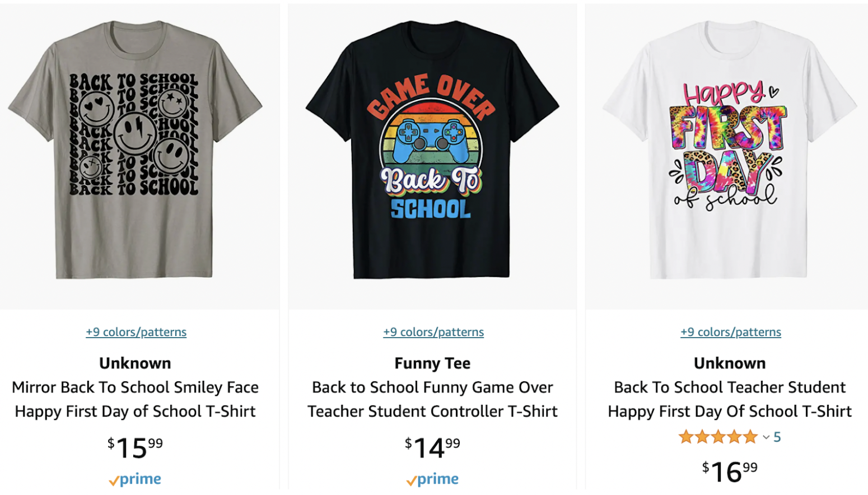This screenshot has height=495, width=868.
Task: Click the Funny Tee brand name
Action: 432,363
